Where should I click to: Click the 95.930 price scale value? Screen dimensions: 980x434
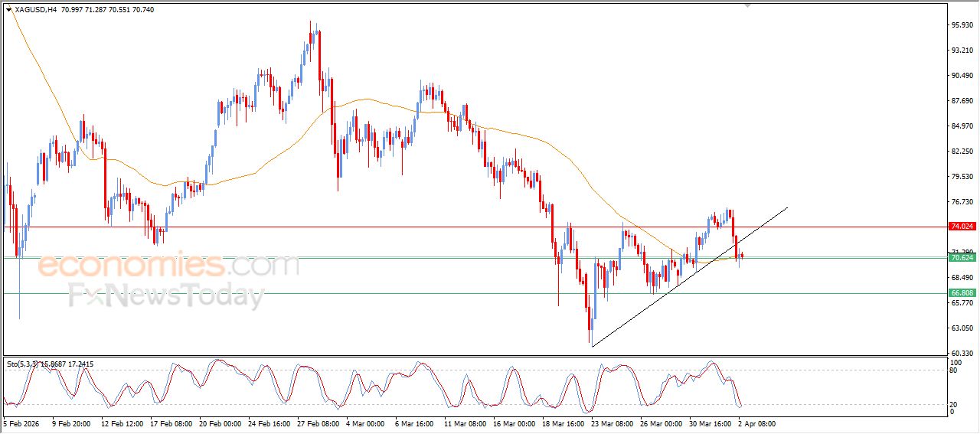point(962,25)
